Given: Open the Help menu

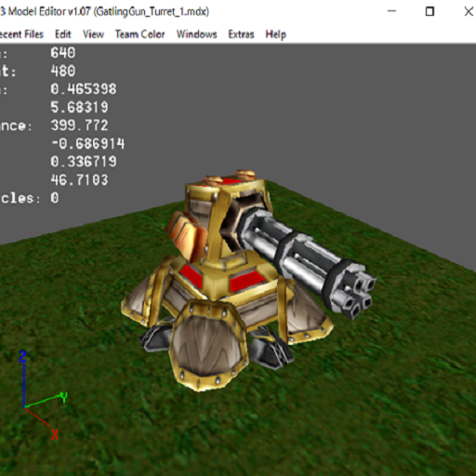Looking at the screenshot, I should click(x=275, y=34).
